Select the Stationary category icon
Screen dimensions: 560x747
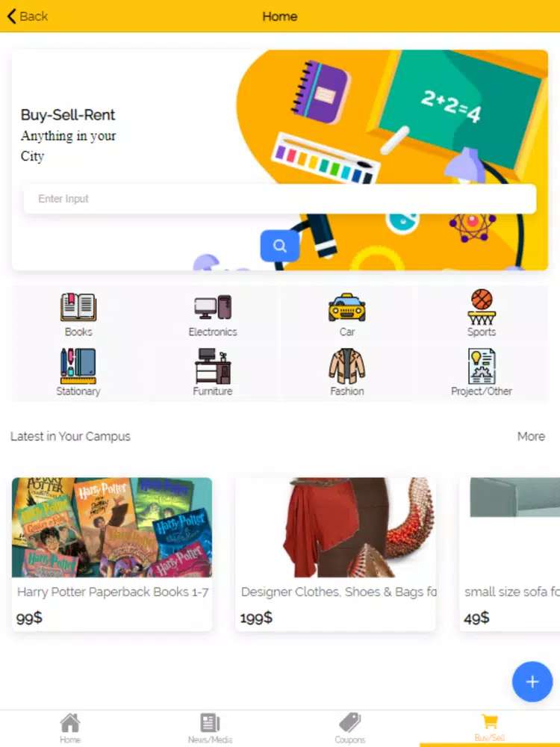point(78,366)
